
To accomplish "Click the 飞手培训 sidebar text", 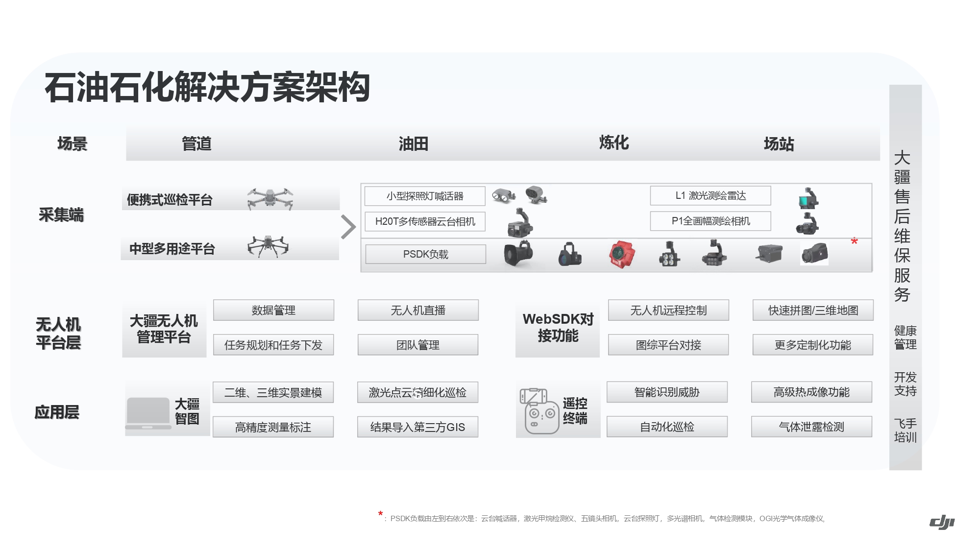I will 905,430.
